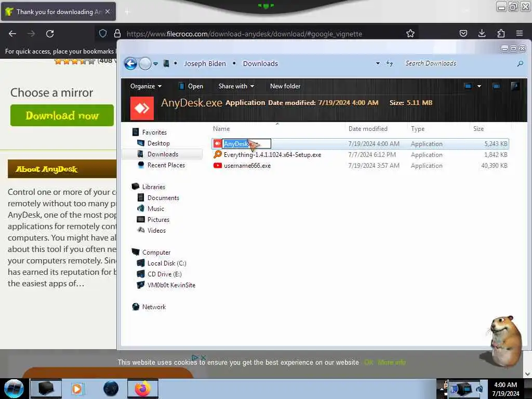Show site security lock info
Screen dimensions: 532x399
click(117, 33)
